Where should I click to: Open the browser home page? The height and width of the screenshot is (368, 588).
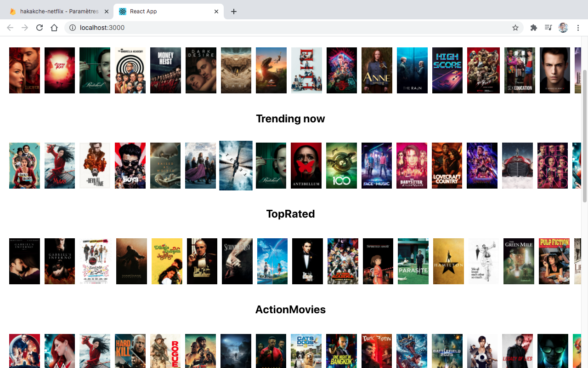click(x=54, y=28)
